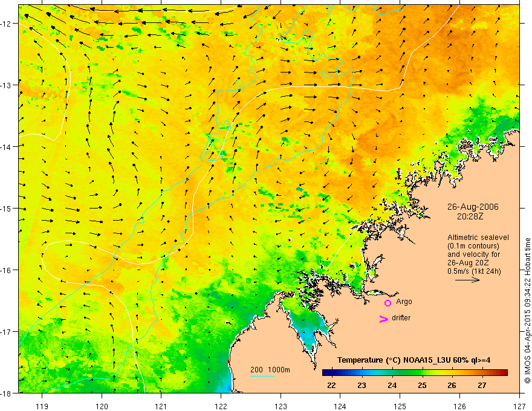Click the longitude axis label 125

point(400,406)
